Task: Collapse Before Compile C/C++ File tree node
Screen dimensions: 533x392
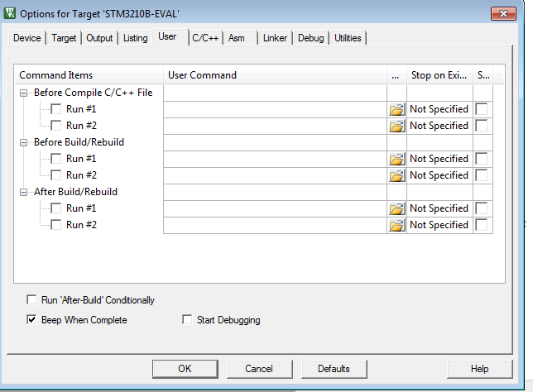Action: point(24,93)
